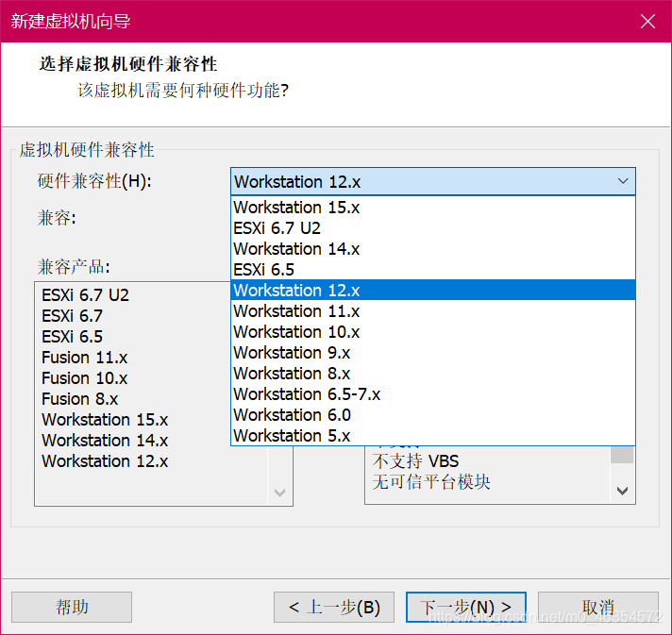672x635 pixels.
Task: Click products list scroll down arrow
Action: point(280,493)
